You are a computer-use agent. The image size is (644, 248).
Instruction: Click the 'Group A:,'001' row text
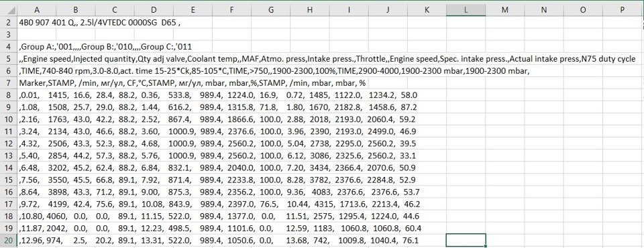coord(105,47)
